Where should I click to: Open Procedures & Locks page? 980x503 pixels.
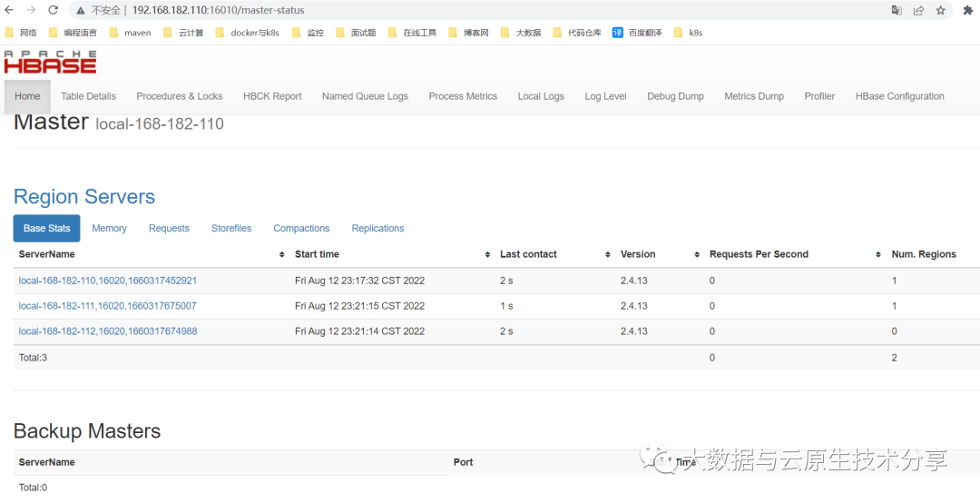click(x=180, y=96)
